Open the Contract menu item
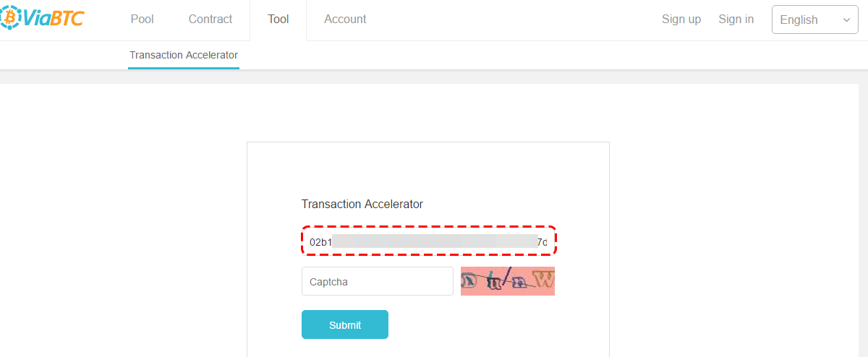868x357 pixels. point(210,20)
